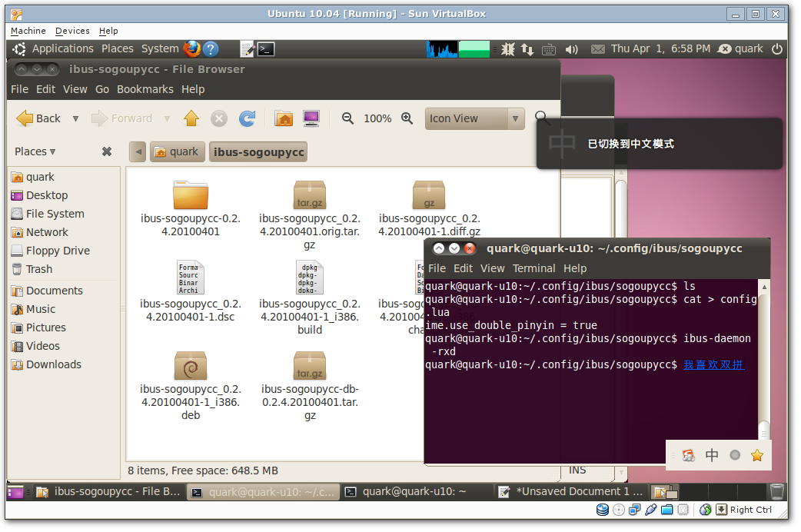
Task: Launch Firefox from the top panel
Action: point(192,49)
